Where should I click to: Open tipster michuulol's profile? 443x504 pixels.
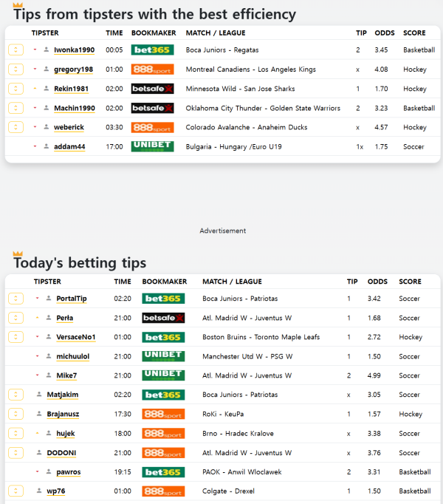point(72,356)
